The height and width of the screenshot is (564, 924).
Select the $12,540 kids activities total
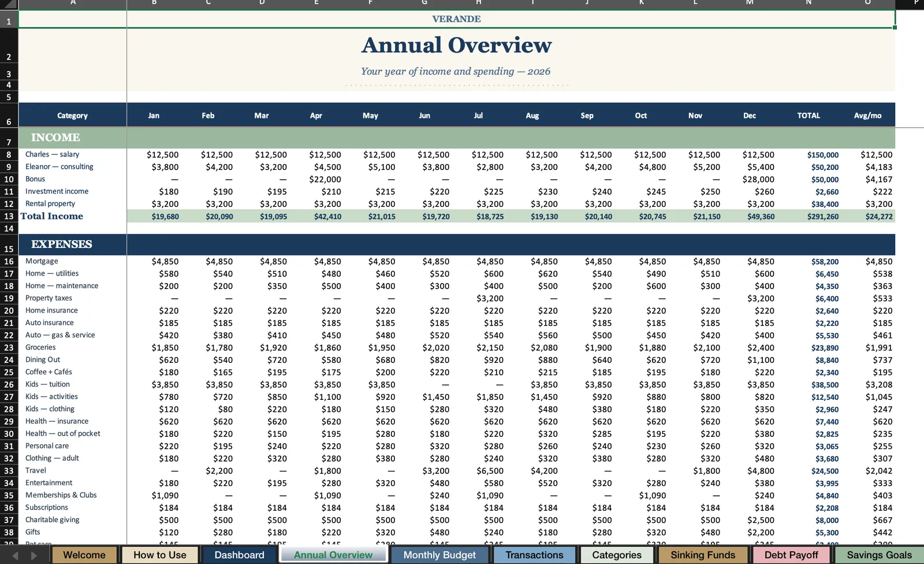click(825, 397)
